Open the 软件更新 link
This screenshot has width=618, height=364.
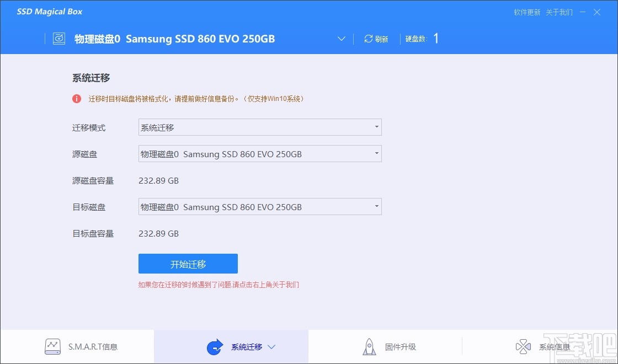coord(527,12)
